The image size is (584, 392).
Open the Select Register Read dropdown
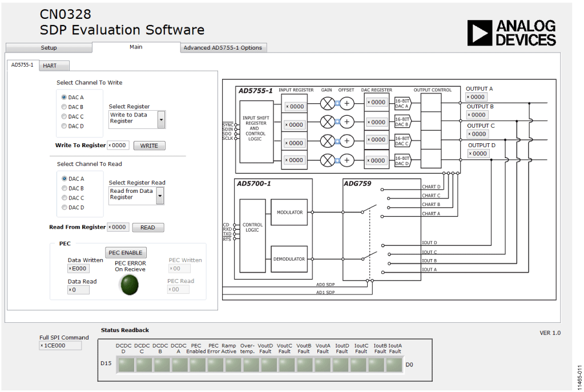pos(160,196)
